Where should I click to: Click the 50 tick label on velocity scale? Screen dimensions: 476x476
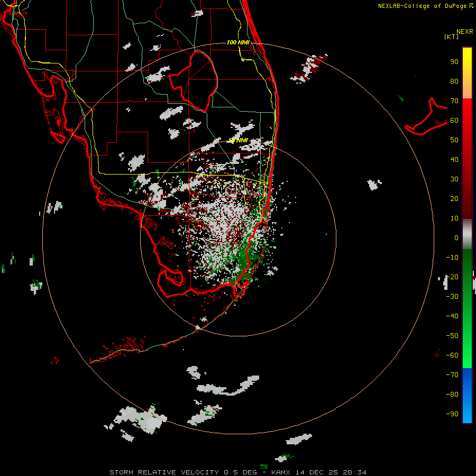pos(454,140)
